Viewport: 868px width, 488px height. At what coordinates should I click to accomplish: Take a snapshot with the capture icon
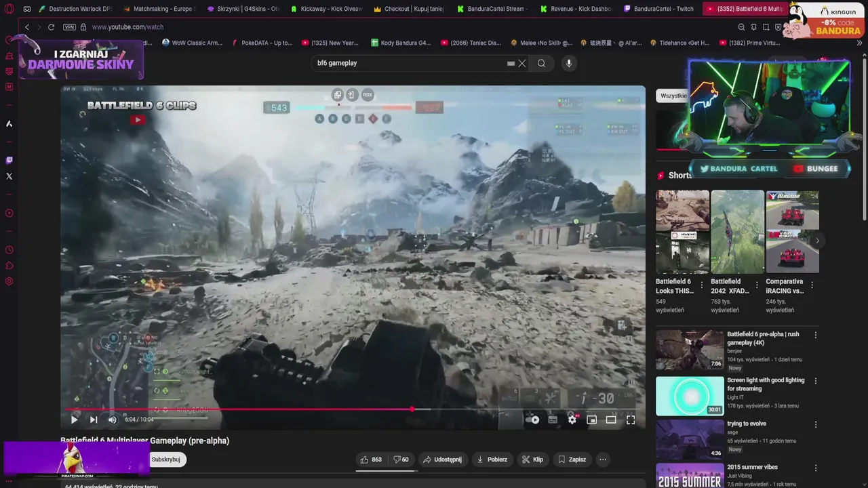point(766,27)
